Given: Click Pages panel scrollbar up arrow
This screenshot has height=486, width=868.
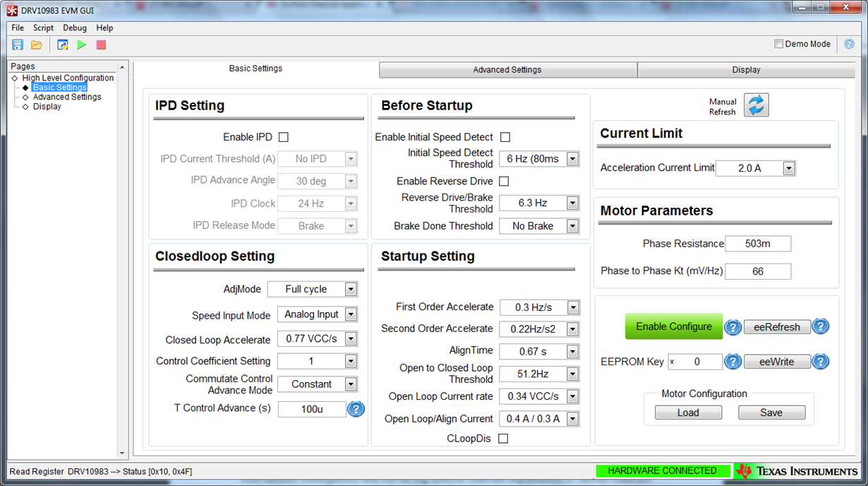Looking at the screenshot, I should 122,67.
